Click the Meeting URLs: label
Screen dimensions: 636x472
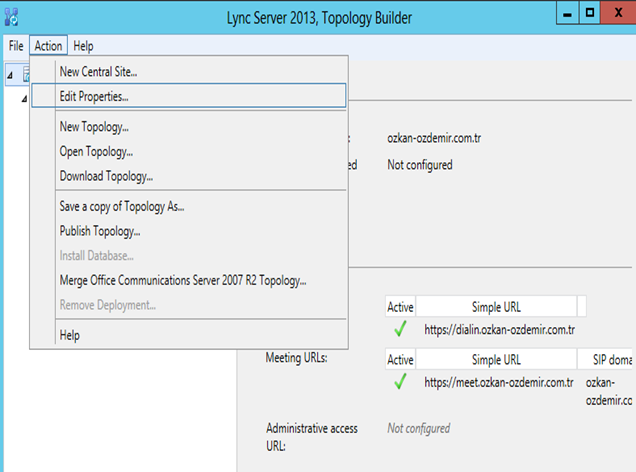297,358
